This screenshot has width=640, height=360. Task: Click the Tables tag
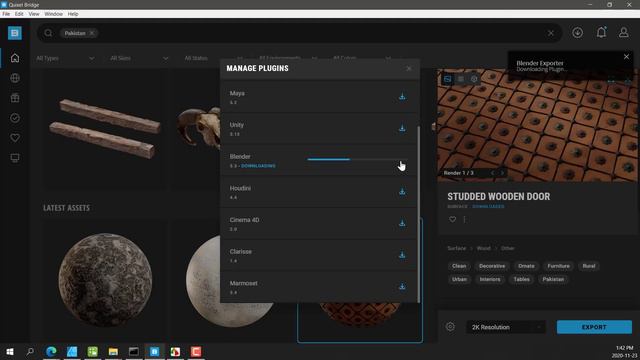coord(522,279)
